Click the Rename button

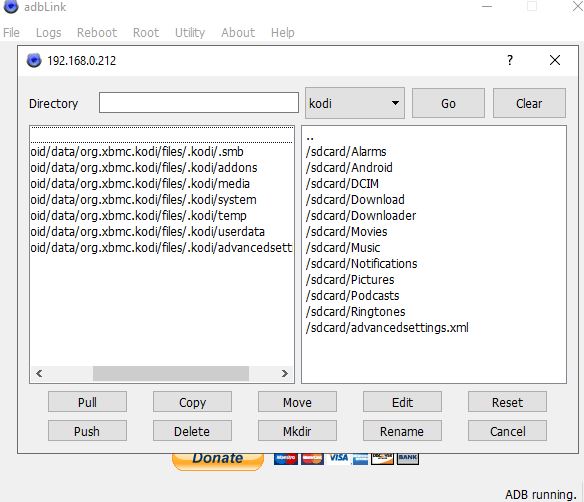[x=402, y=431]
